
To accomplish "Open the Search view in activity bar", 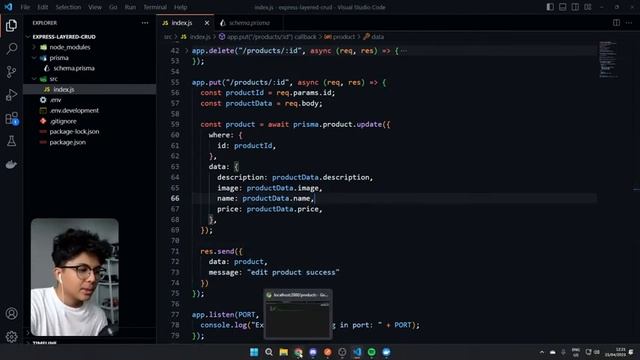I will pyautogui.click(x=11, y=49).
